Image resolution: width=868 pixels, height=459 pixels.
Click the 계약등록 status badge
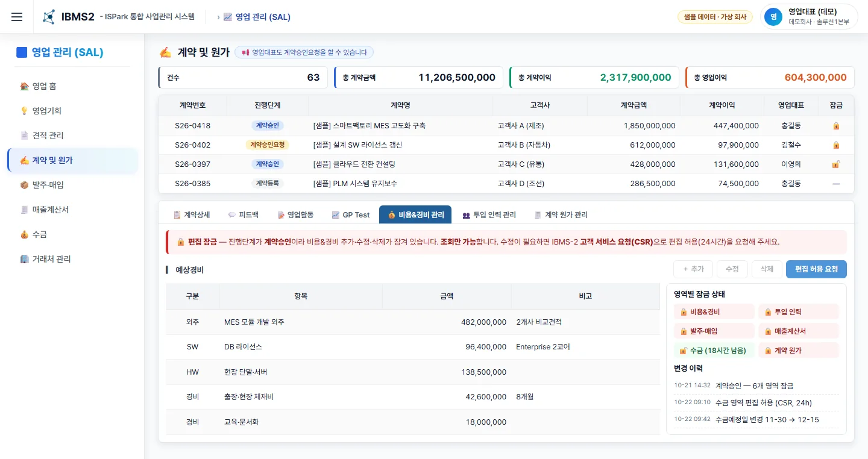pyautogui.click(x=268, y=184)
